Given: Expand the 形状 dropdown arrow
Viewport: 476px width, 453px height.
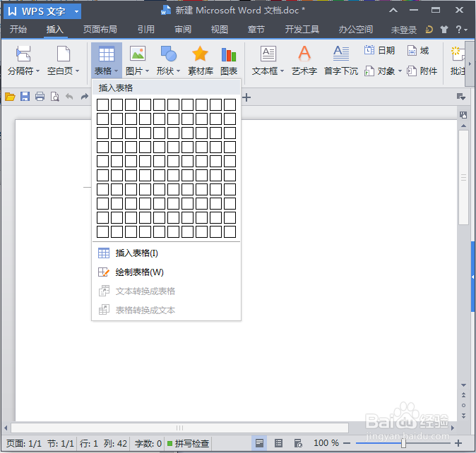Looking at the screenshot, I should click(x=179, y=71).
